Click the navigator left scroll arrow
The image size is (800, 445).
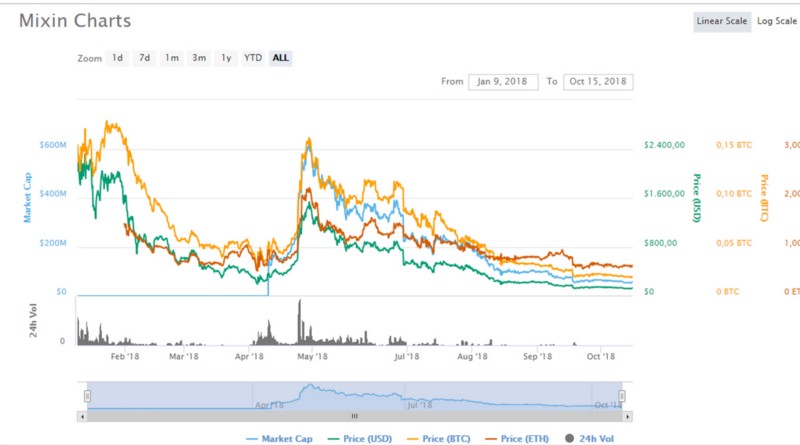[x=82, y=416]
